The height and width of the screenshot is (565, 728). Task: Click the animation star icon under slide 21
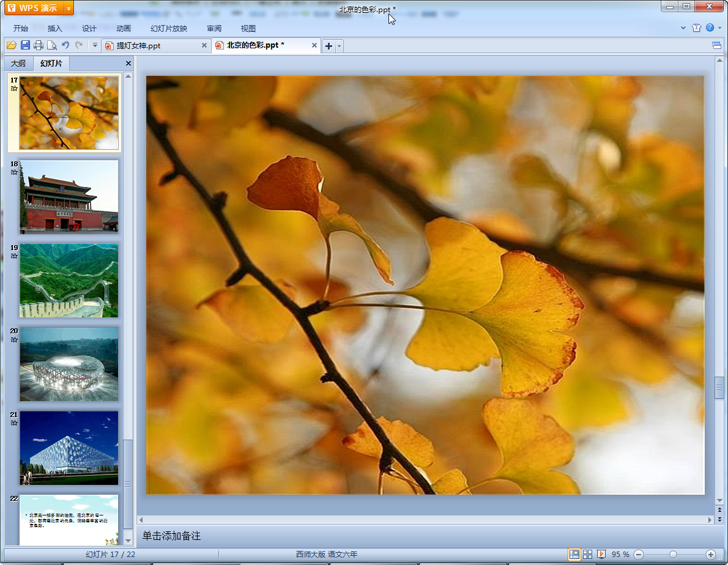click(14, 423)
